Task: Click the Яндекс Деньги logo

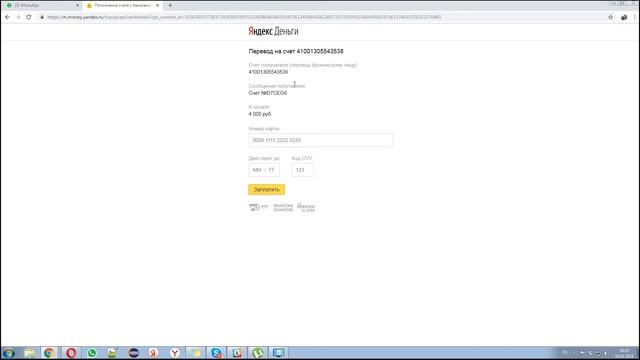Action: [273, 31]
